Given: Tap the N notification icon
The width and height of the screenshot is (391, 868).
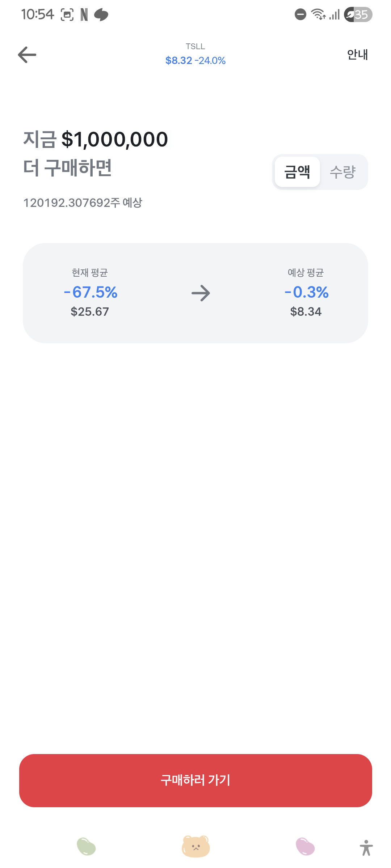Looking at the screenshot, I should click(x=84, y=15).
